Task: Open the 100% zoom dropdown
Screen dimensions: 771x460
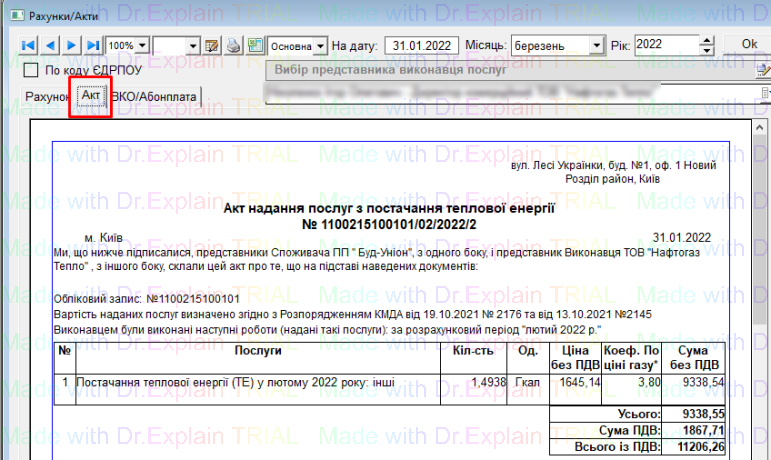Action: click(143, 46)
